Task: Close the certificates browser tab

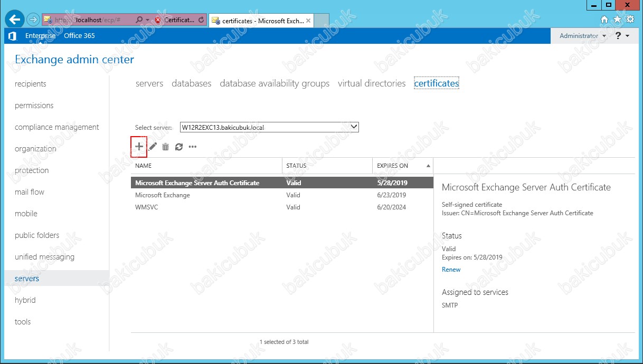Action: click(309, 21)
